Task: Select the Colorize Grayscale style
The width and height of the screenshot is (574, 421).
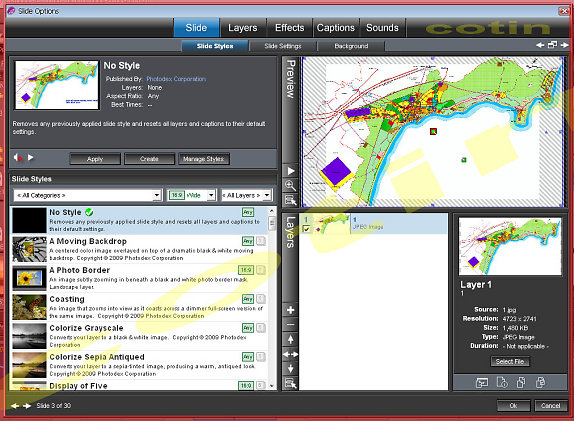Action: click(139, 336)
